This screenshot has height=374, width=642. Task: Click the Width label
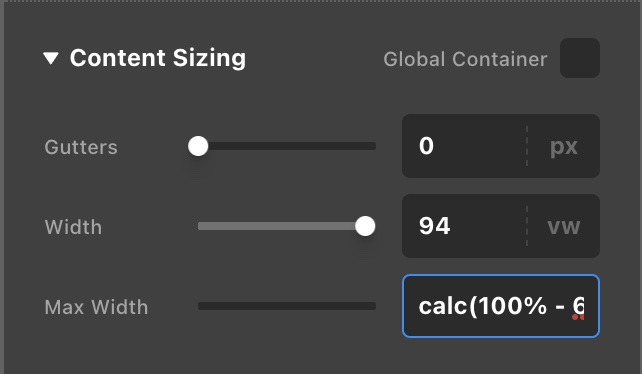(73, 227)
